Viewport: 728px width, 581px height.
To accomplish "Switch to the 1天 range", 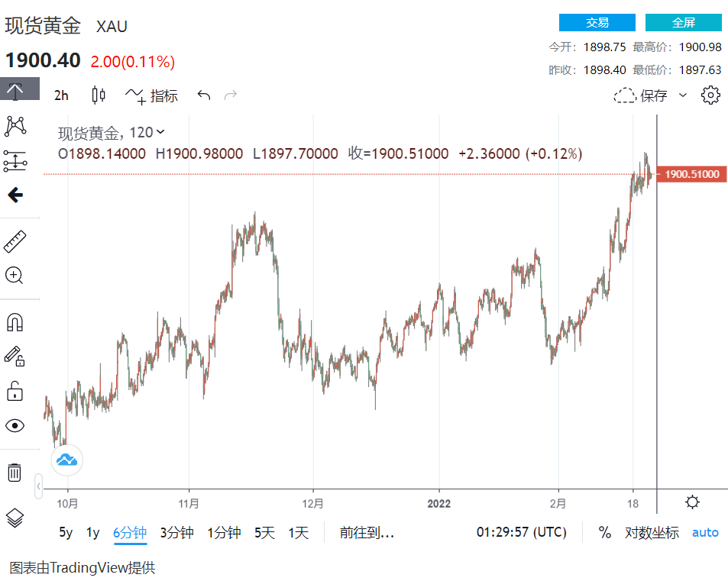I will (x=299, y=533).
